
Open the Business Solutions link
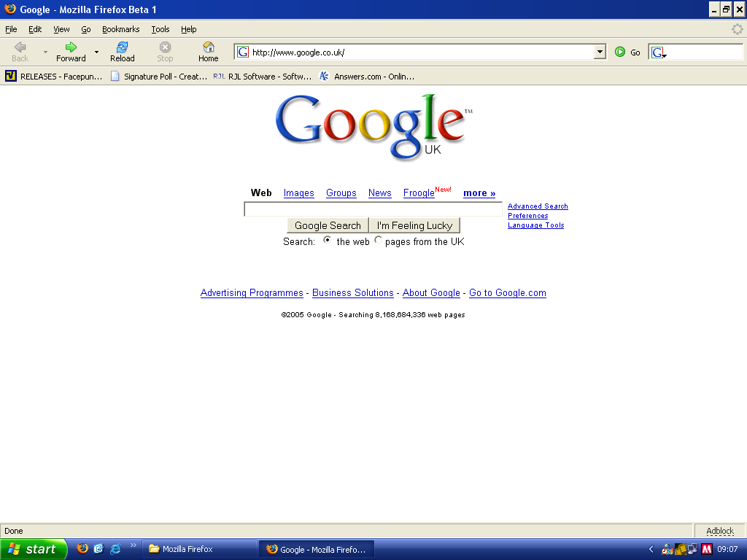pos(353,293)
